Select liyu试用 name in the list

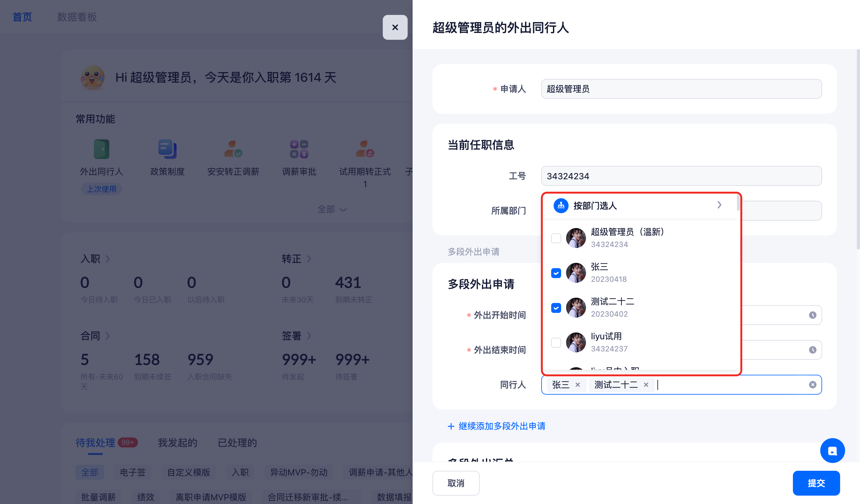coord(606,336)
